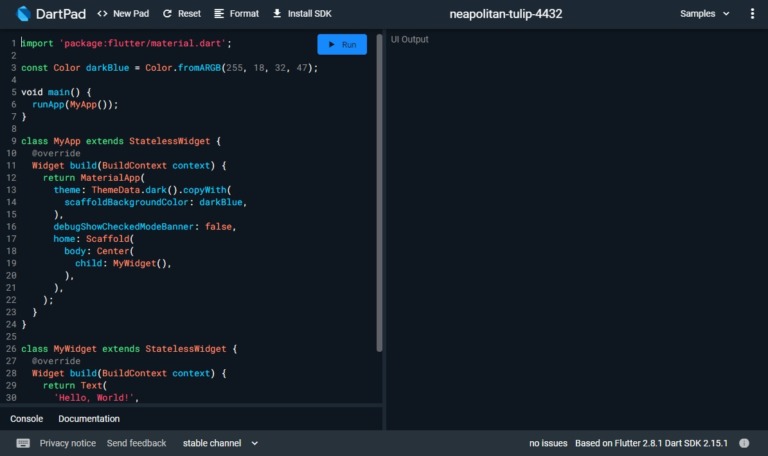The width and height of the screenshot is (768, 456).
Task: Click the code editor vertical scrollbar
Action: click(x=379, y=200)
